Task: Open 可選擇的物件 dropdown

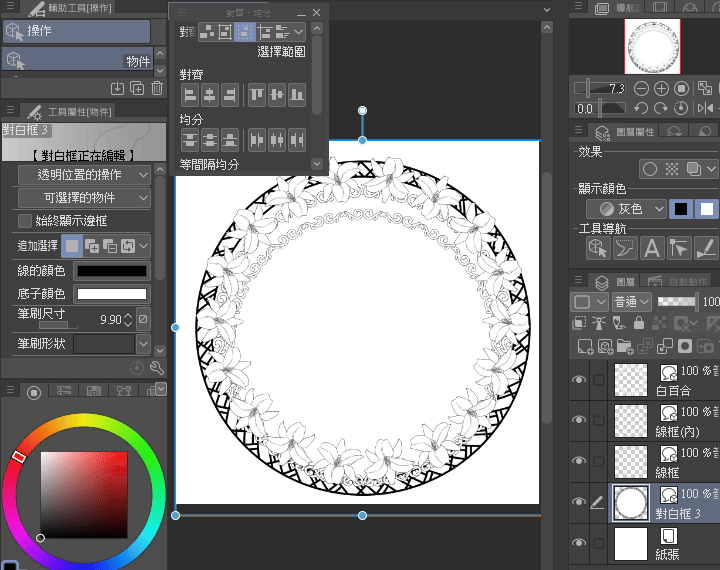Action: [84, 198]
